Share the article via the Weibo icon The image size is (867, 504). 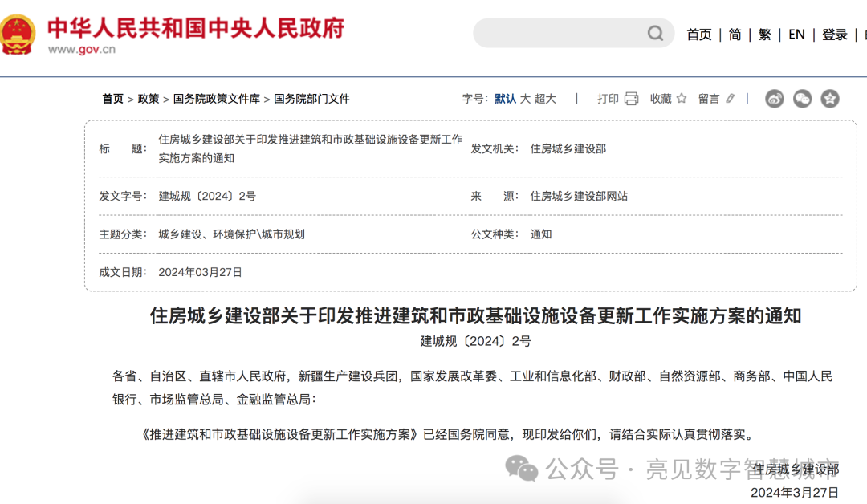coord(774,98)
